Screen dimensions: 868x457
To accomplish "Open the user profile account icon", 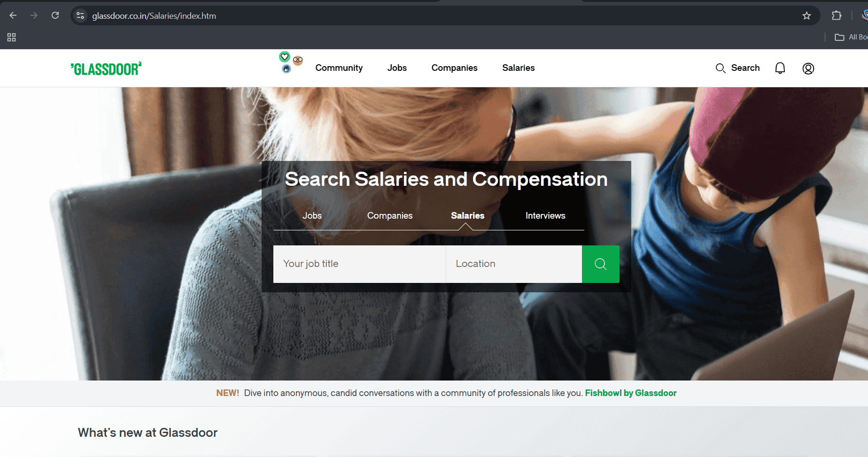I will pos(808,68).
